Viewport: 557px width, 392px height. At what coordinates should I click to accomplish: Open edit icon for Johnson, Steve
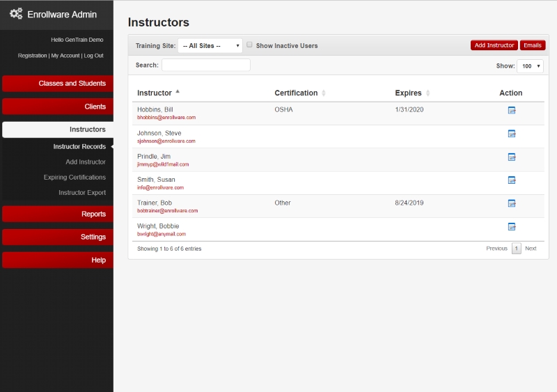[511, 134]
